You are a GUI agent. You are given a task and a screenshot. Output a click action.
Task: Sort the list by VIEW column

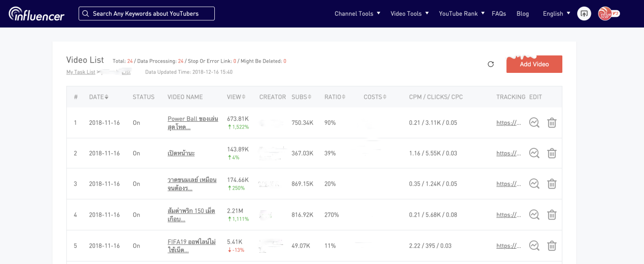(x=236, y=97)
